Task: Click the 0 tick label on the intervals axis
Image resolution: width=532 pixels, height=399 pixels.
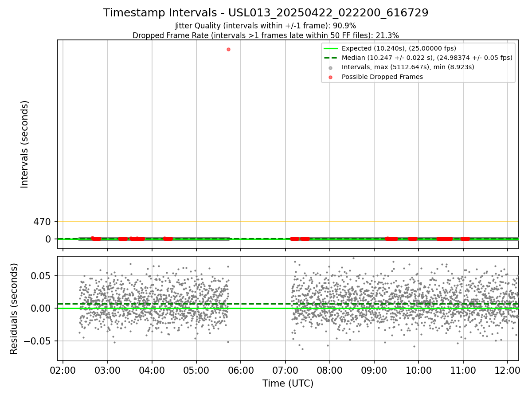Action: coord(49,239)
